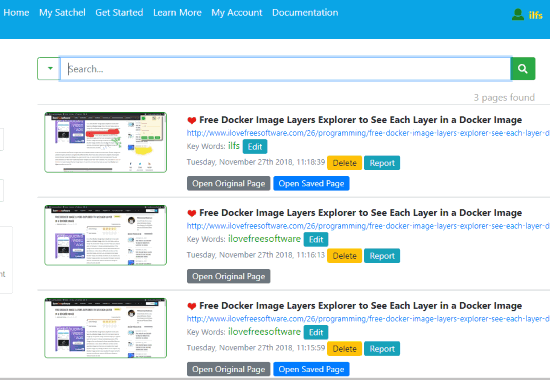Click the green user profile icon

518,14
